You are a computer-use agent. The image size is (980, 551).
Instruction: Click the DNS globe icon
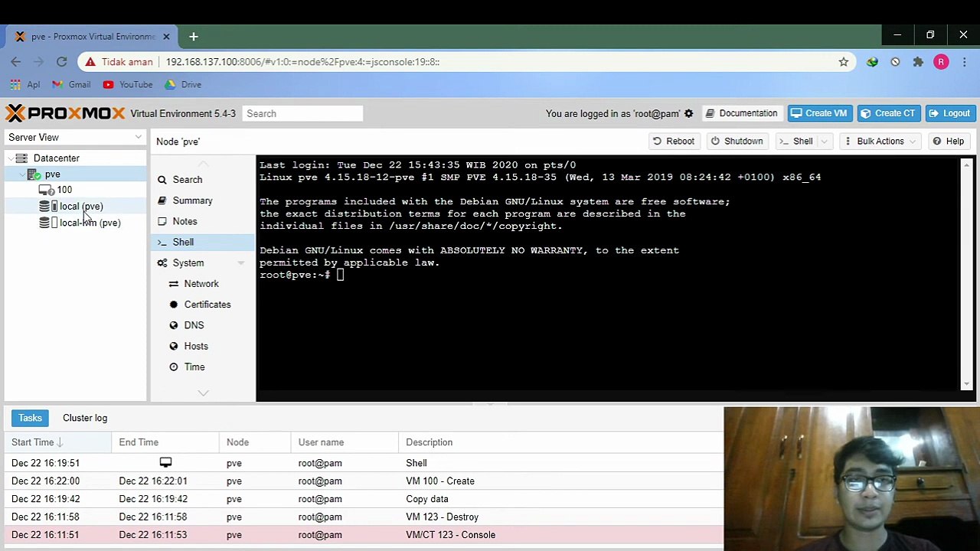[x=174, y=325]
